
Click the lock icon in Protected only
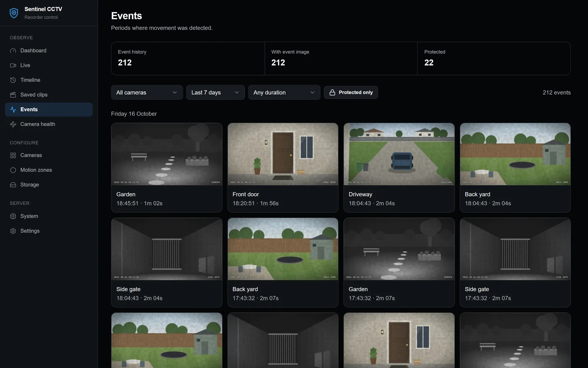click(332, 93)
